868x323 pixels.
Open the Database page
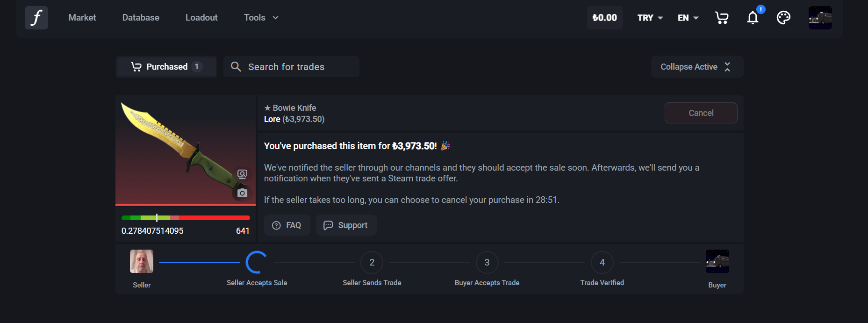point(141,18)
